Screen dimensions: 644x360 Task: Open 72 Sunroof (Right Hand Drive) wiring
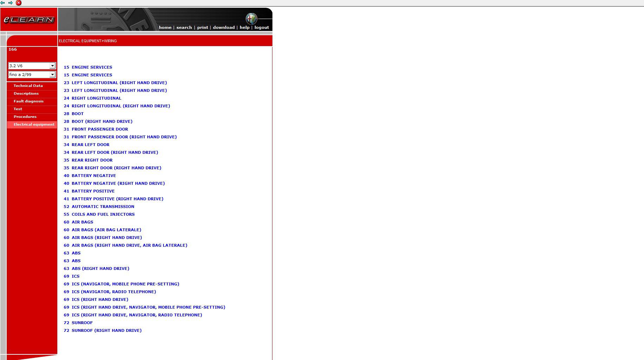(x=107, y=330)
